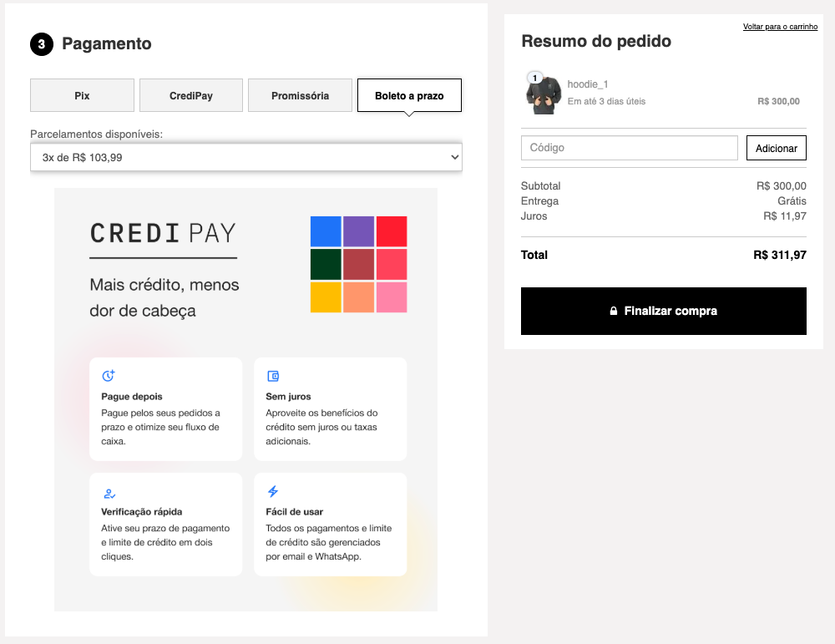The height and width of the screenshot is (644, 835).
Task: Select Boleto a prazo tab
Action: pos(409,95)
